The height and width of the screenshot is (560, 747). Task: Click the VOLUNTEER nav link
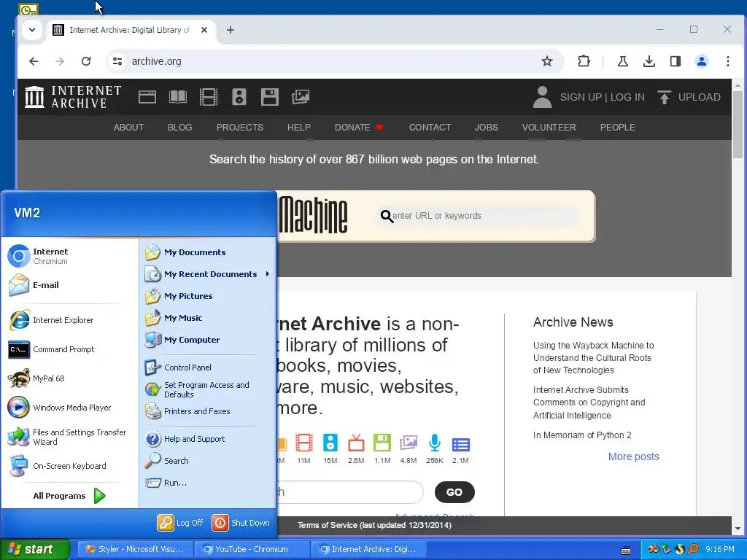[549, 127]
